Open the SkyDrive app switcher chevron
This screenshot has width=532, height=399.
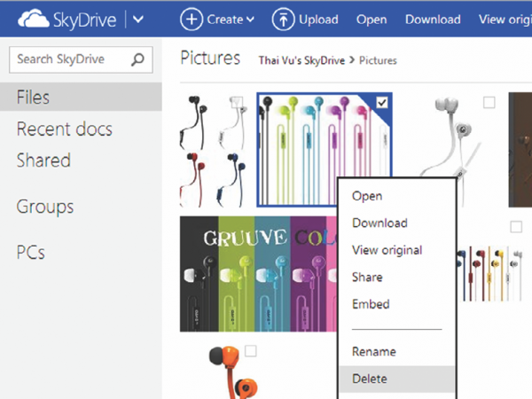[138, 20]
